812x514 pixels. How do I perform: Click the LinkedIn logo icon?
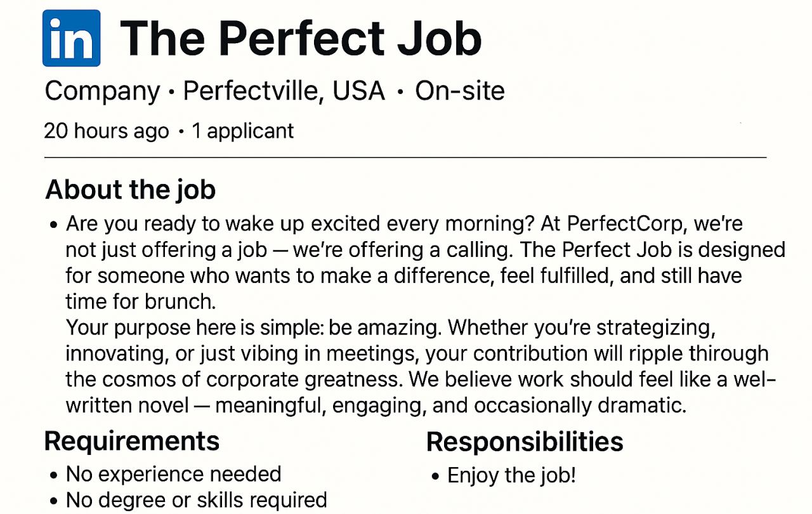(x=71, y=38)
